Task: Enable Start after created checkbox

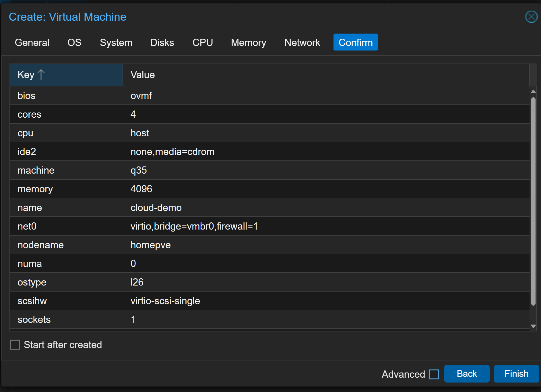Action: click(15, 345)
